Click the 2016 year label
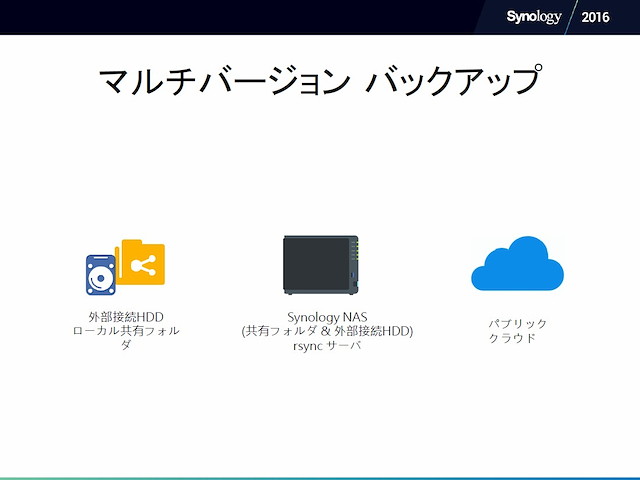 (596, 17)
